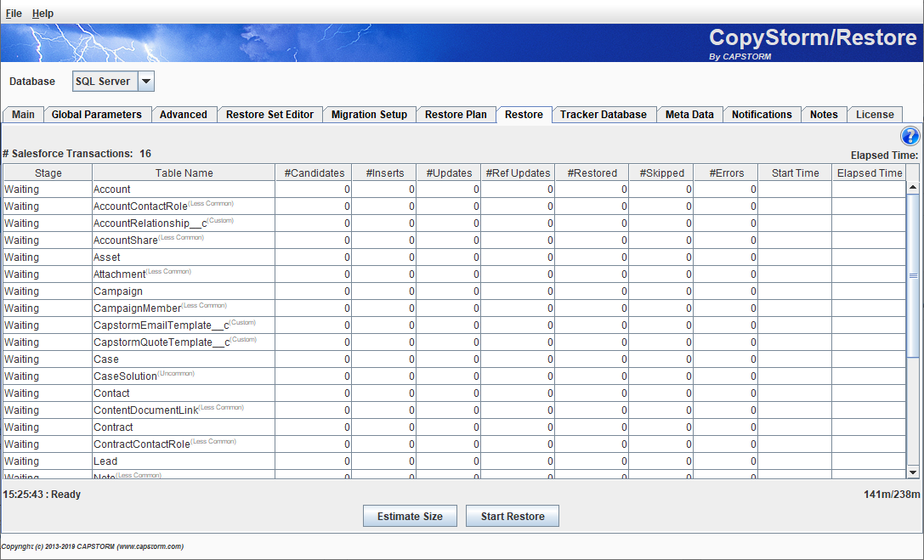Click the Table Name column header

(184, 173)
